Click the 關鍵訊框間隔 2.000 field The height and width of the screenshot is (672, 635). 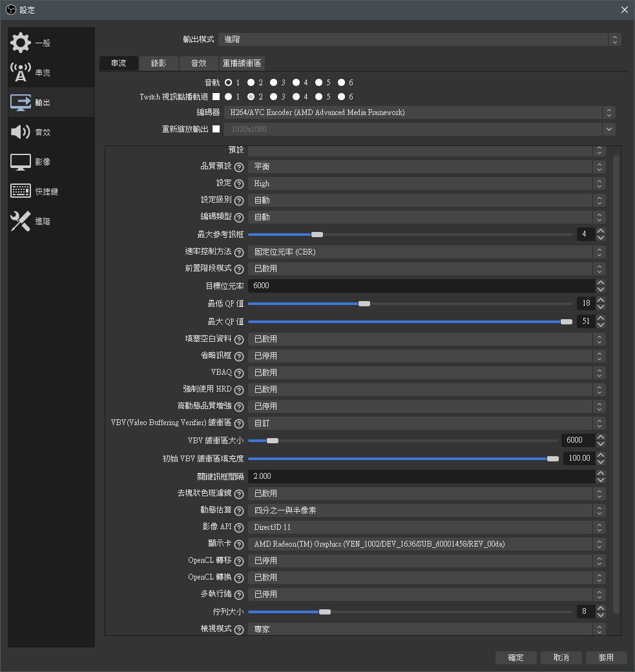(x=422, y=477)
